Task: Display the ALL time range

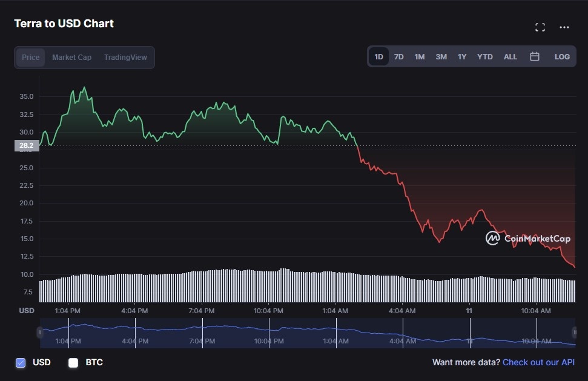Action: click(x=510, y=56)
